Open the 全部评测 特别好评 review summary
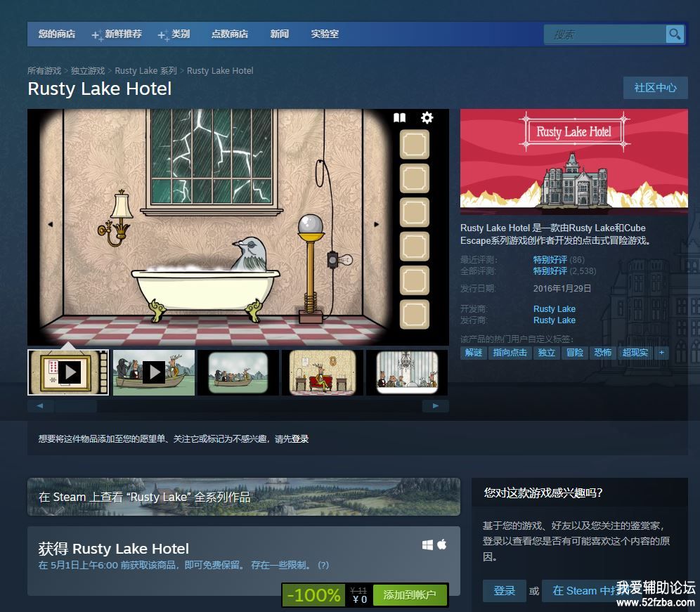 (550, 271)
